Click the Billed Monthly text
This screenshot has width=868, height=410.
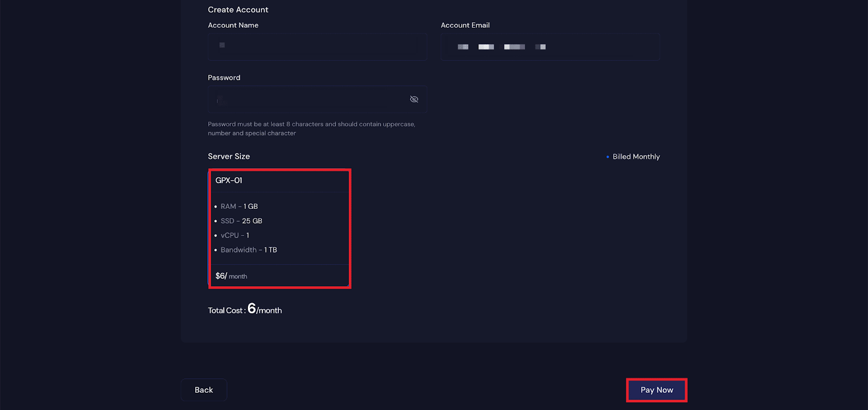636,157
